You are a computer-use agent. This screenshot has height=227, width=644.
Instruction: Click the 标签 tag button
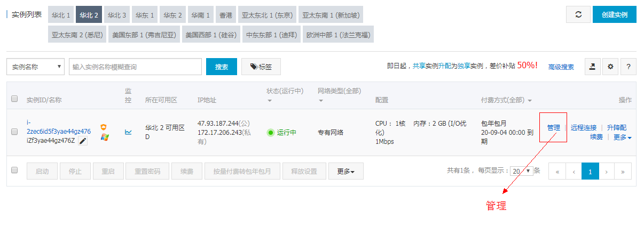(x=261, y=67)
